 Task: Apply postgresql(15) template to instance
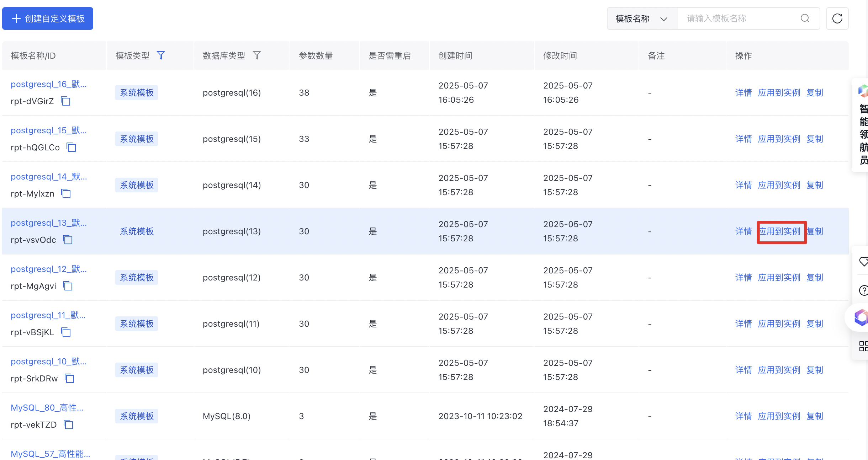779,139
